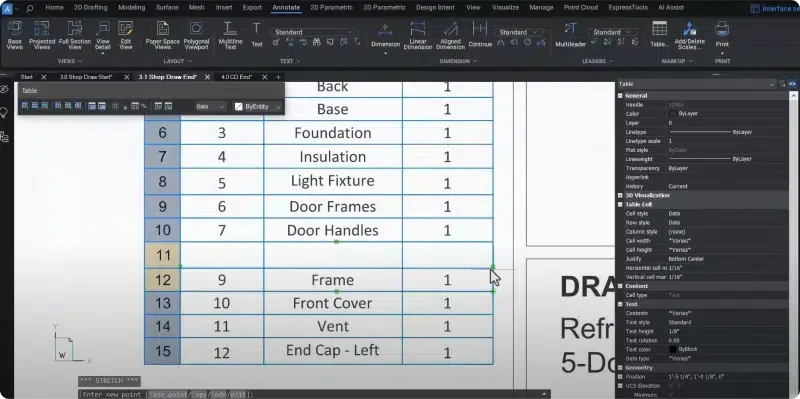Image resolution: width=800 pixels, height=399 pixels.
Task: Open the ByEntity color dropdown
Action: tap(258, 107)
